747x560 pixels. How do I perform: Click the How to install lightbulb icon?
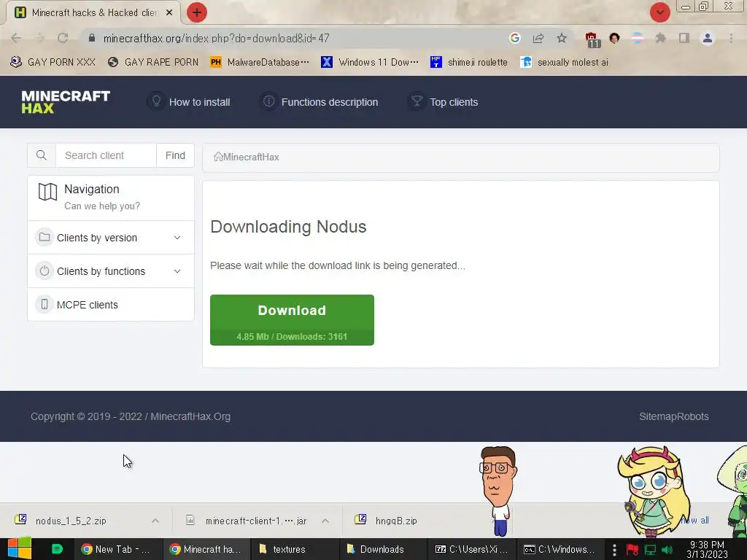[x=156, y=102]
